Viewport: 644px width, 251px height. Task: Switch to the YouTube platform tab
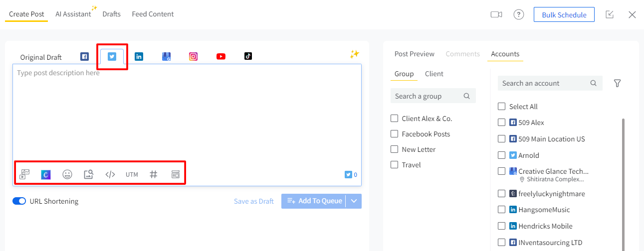click(220, 57)
